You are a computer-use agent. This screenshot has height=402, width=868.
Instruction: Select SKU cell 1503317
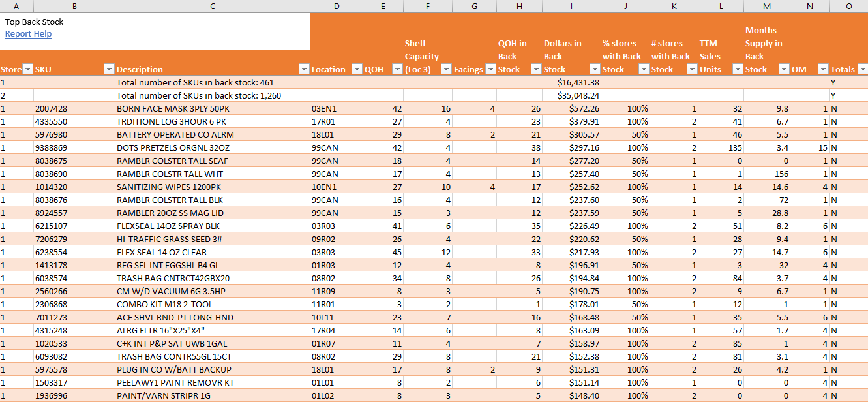74,382
